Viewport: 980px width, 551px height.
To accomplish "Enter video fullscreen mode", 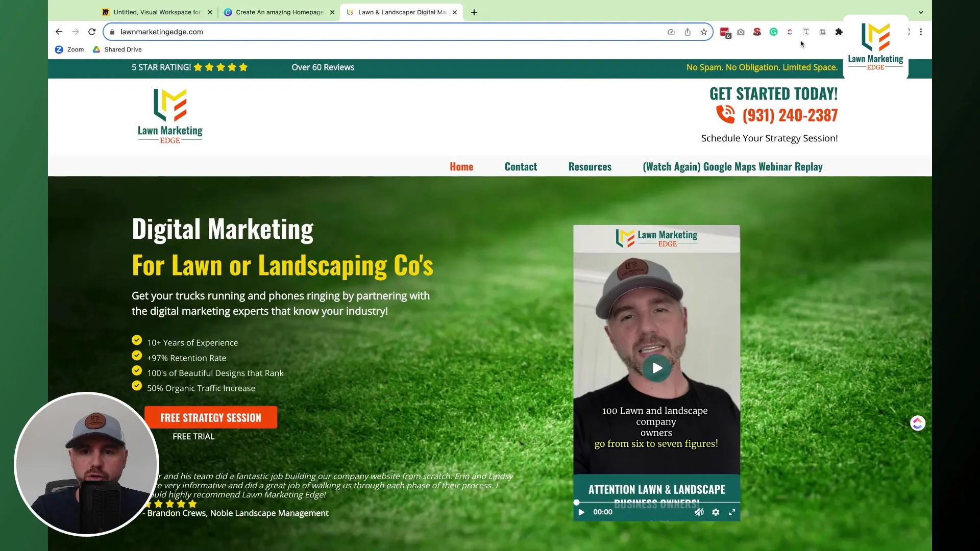I will (732, 512).
